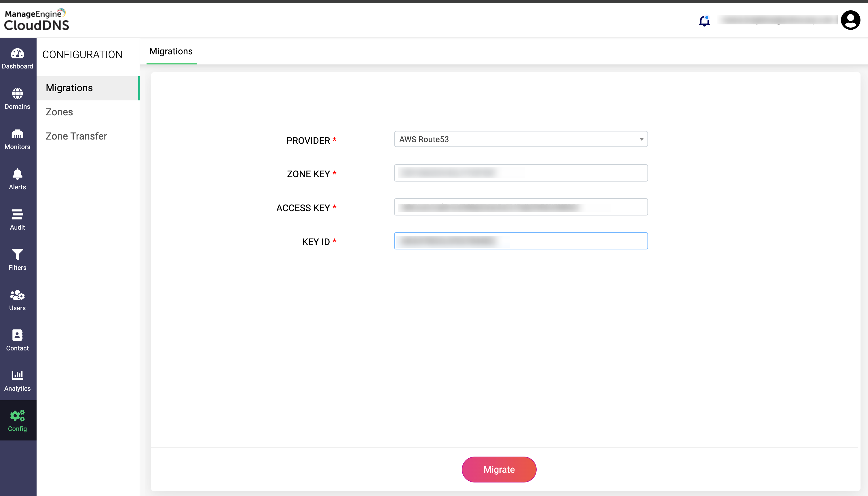Image resolution: width=868 pixels, height=496 pixels.
Task: Select Zones in configuration menu
Action: coord(59,112)
